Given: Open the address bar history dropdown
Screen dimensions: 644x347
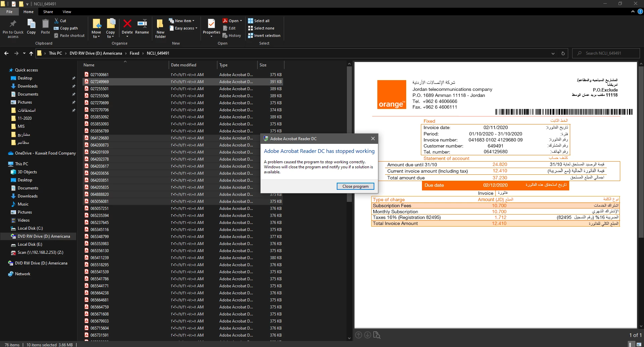Looking at the screenshot, I should click(x=553, y=53).
